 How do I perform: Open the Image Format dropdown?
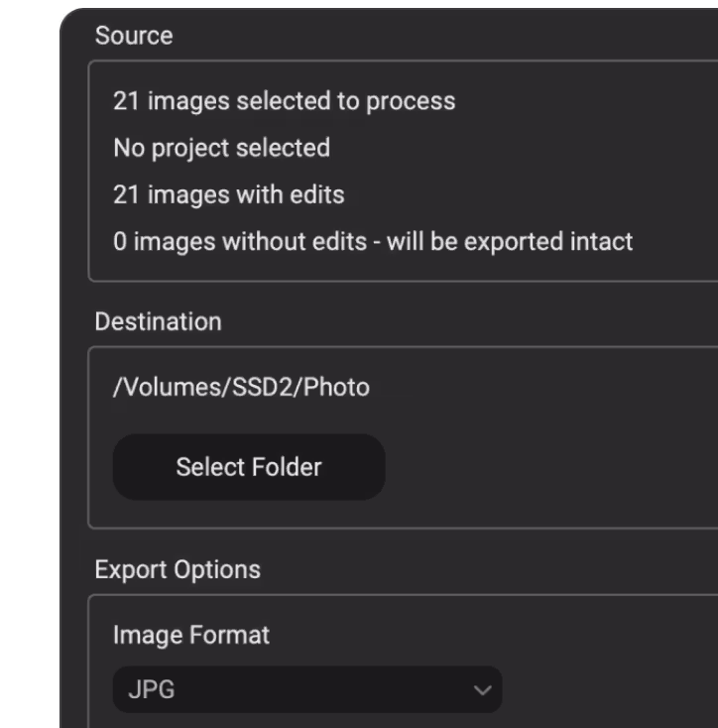[x=307, y=689]
